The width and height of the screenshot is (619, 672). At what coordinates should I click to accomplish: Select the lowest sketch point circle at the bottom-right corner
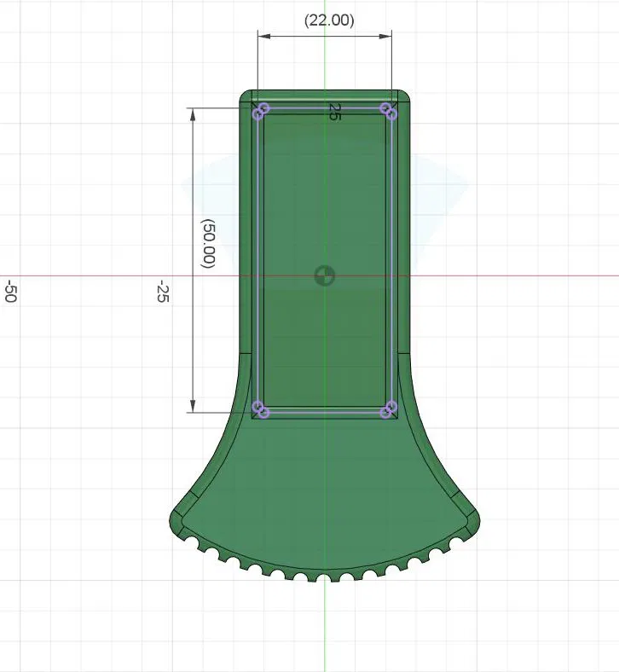385,413
